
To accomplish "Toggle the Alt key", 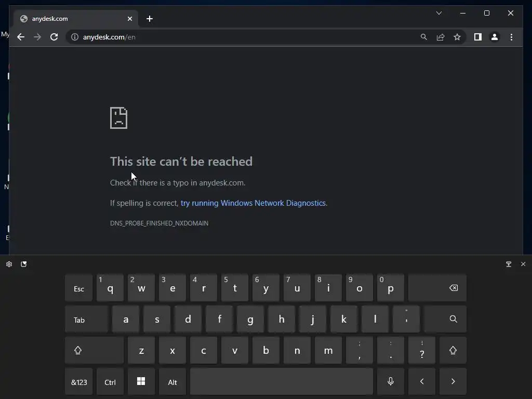I will click(x=172, y=382).
